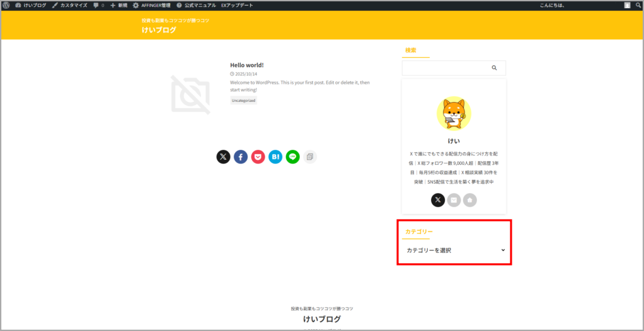Open the 新規 menu in admin bar
This screenshot has width=644, height=331.
click(118, 5)
